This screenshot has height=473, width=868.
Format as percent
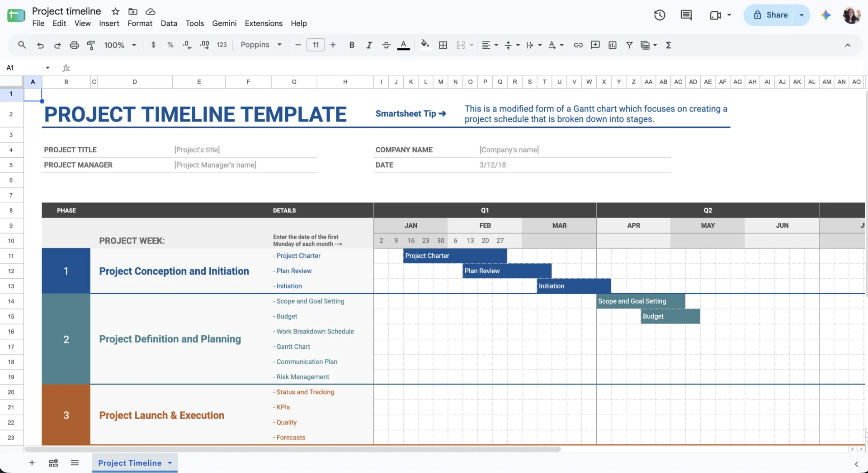pos(170,45)
